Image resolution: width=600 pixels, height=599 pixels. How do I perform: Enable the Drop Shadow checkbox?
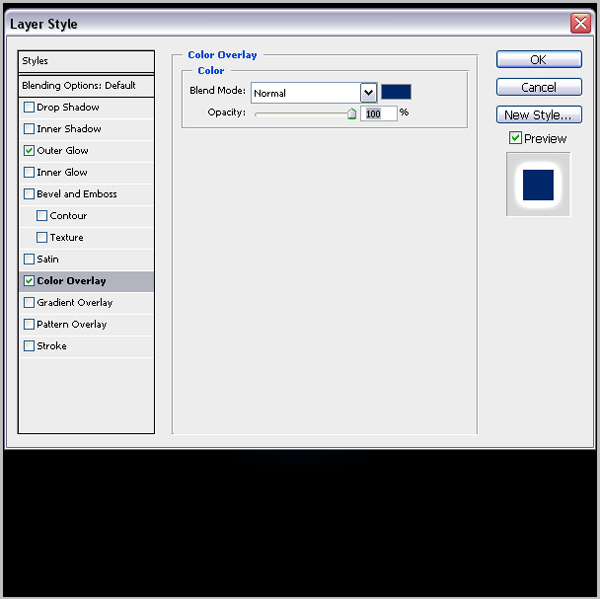pyautogui.click(x=29, y=107)
